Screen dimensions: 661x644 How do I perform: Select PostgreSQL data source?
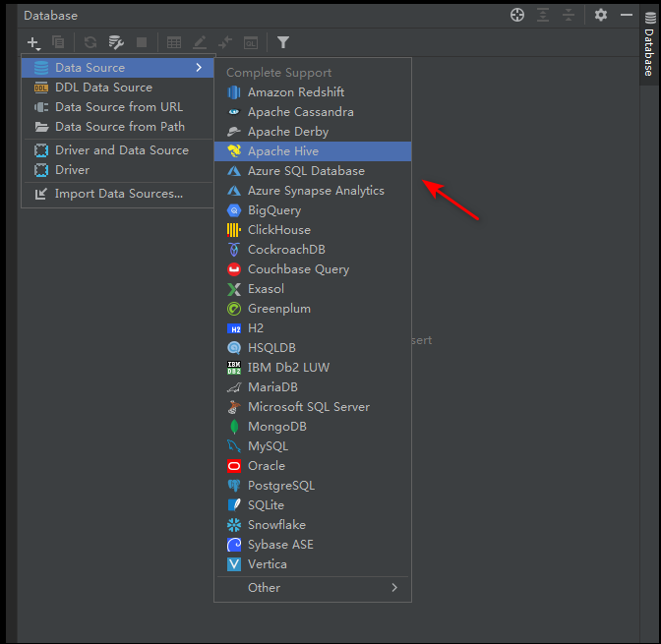pos(313,486)
